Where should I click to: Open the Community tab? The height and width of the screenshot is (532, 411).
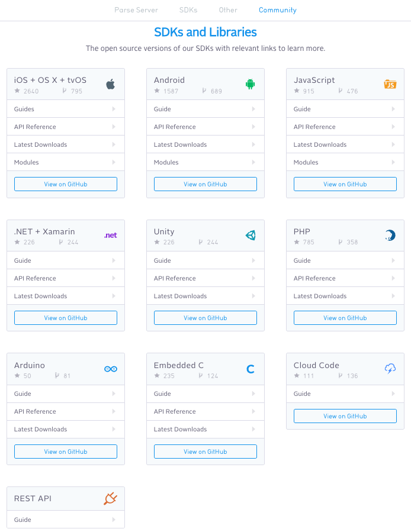pos(278,10)
